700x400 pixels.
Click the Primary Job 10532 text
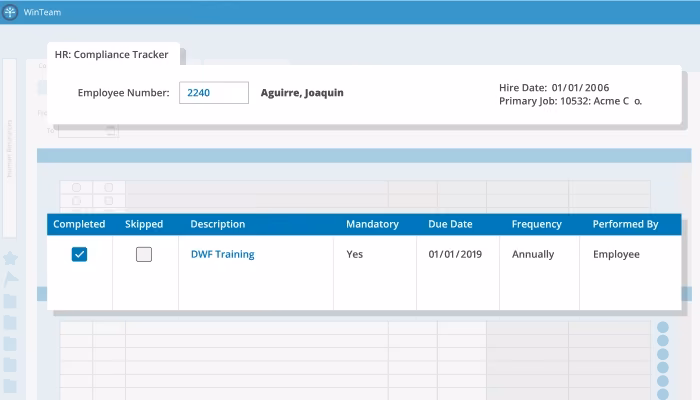pyautogui.click(x=570, y=101)
